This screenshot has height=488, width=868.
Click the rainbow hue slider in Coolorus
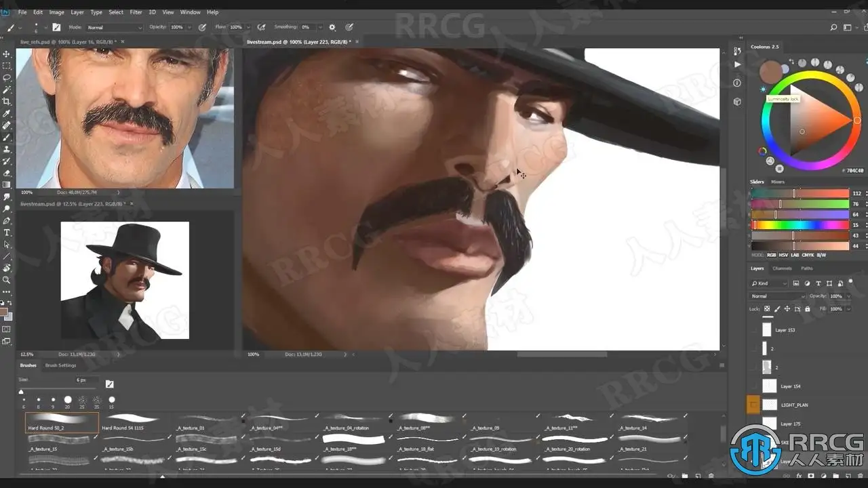click(x=800, y=225)
